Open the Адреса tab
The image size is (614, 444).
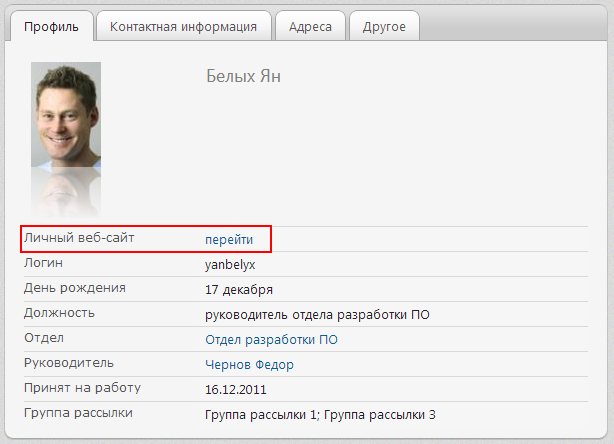[x=311, y=26]
